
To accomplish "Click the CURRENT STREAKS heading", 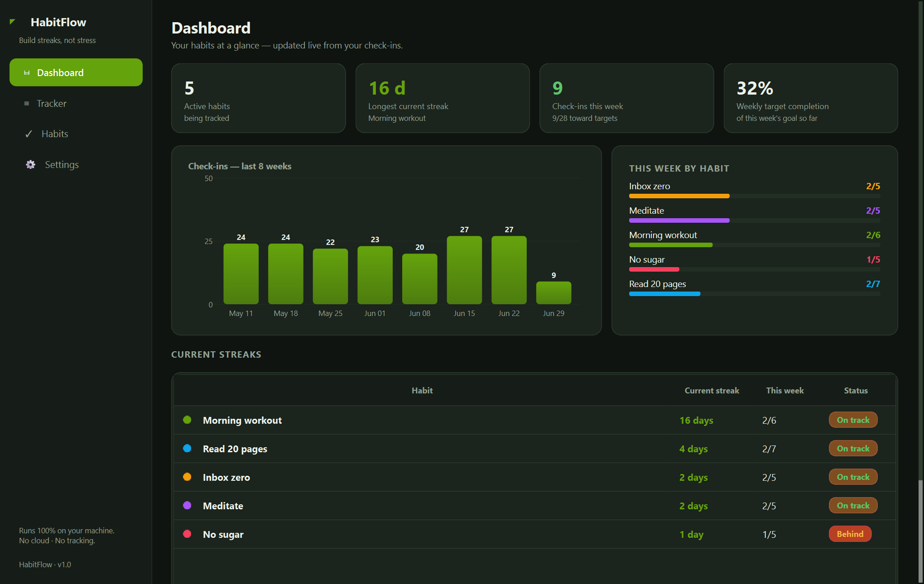I will [x=216, y=354].
